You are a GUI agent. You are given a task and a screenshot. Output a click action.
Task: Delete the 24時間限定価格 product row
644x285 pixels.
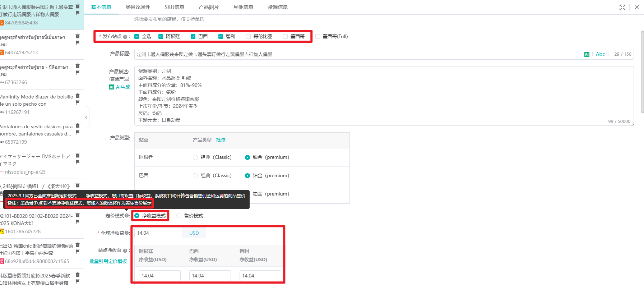pos(78,185)
